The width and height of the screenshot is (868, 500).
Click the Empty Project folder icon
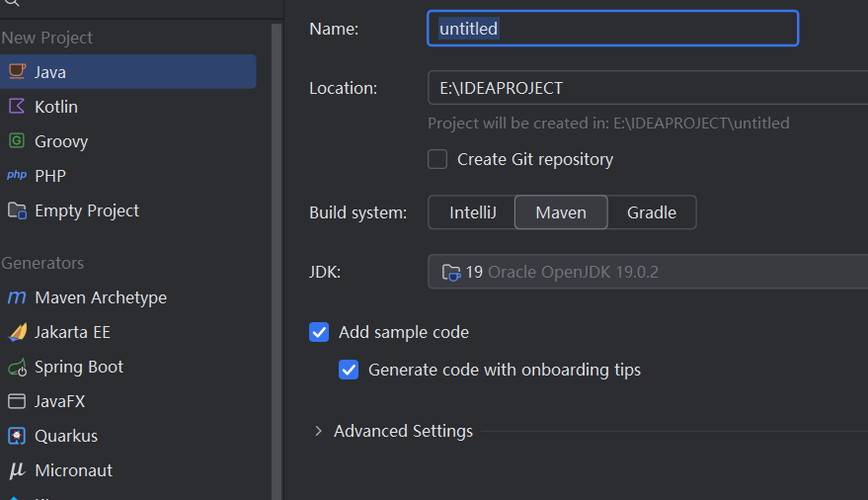point(17,210)
